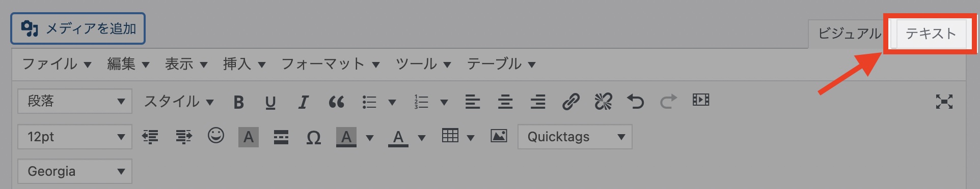
Task: Click the メディアを追加 button
Action: click(x=78, y=28)
